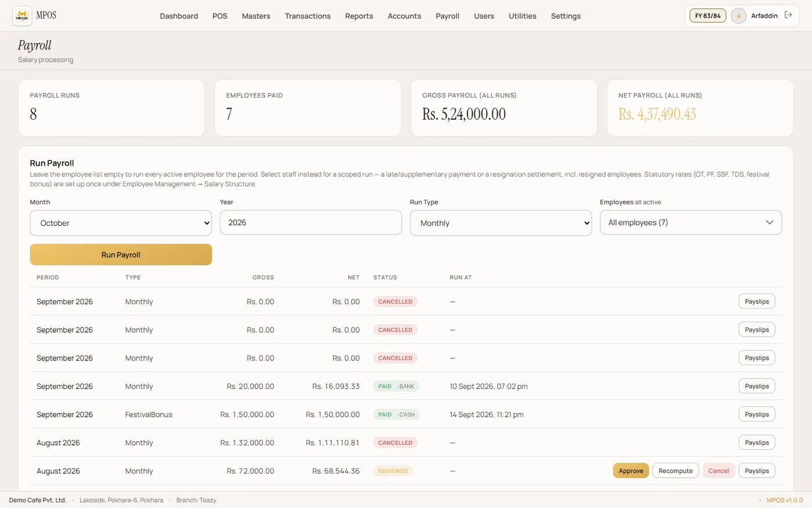
Task: Expand the All employees (7) selector
Action: [691, 222]
